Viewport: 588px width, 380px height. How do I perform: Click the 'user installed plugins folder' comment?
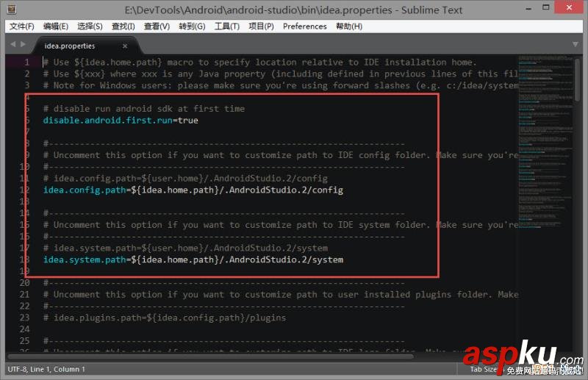coord(281,295)
